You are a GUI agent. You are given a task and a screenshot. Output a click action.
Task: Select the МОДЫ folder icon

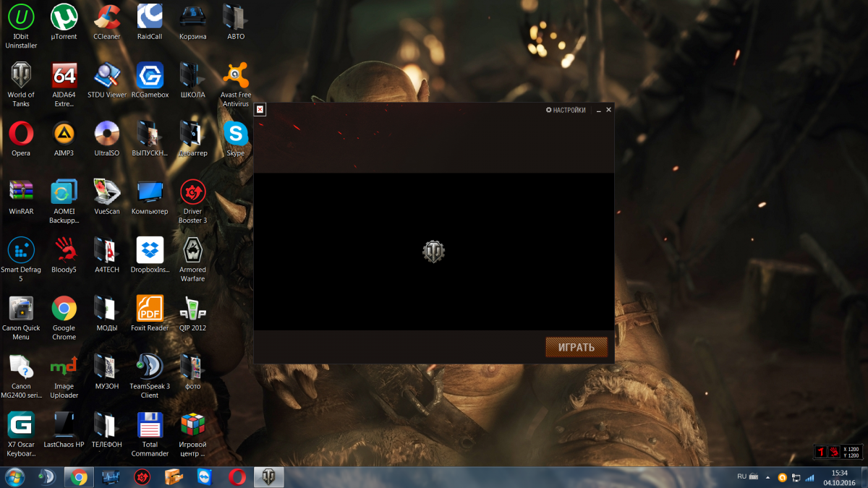pos(107,314)
